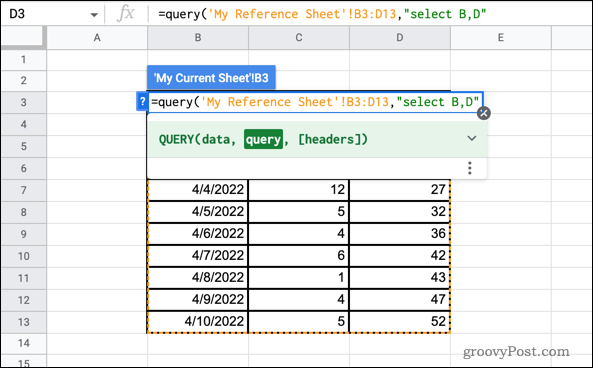Viewport: 593px width, 368px height.
Task: Click cell containing 12
Action: pos(299,189)
